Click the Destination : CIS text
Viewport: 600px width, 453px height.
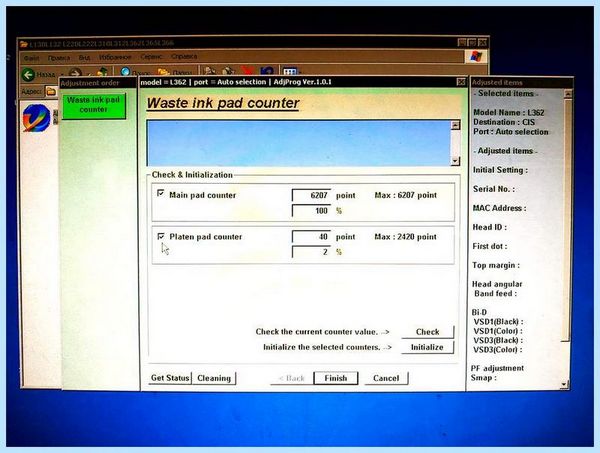coord(504,122)
